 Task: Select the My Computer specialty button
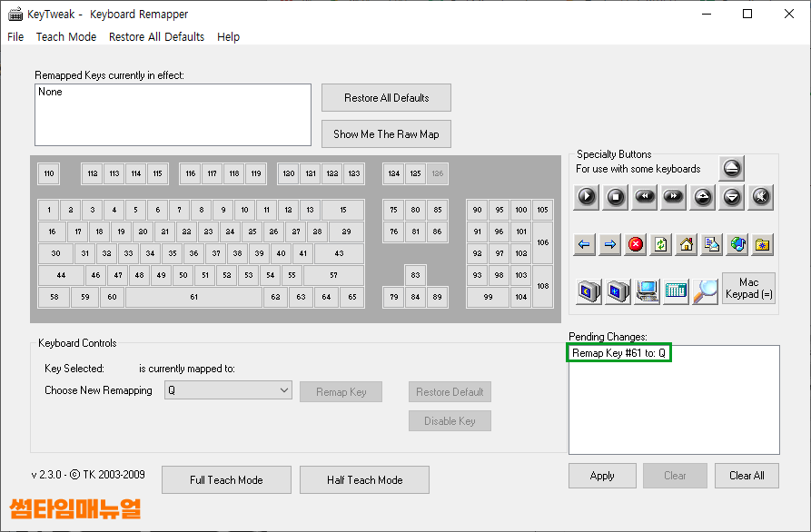click(x=647, y=291)
